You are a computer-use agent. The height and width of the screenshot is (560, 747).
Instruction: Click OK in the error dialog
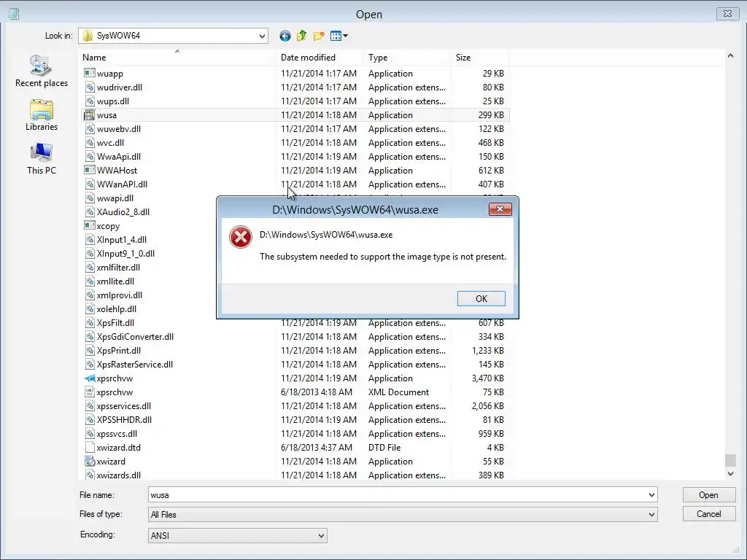pyautogui.click(x=481, y=298)
